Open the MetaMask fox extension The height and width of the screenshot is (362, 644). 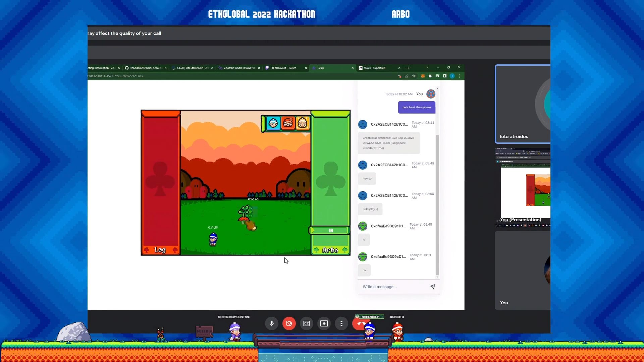pos(423,76)
